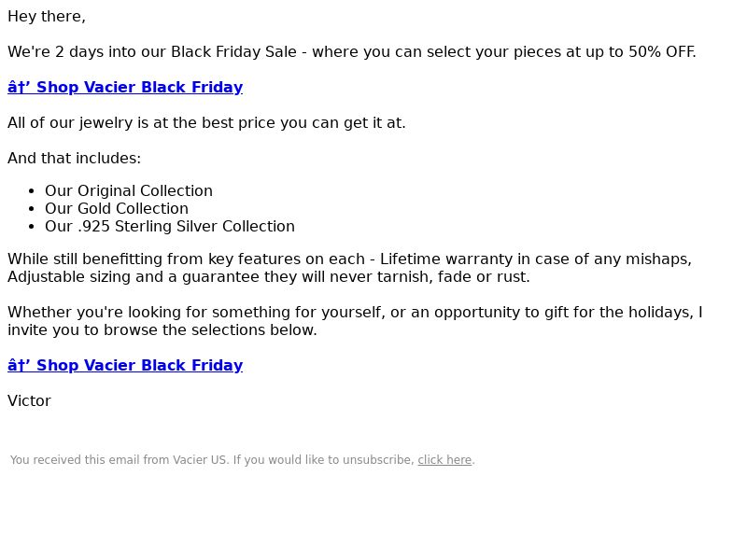
Task: Click the "All of our jewelry" sentence
Action: [x=206, y=123]
